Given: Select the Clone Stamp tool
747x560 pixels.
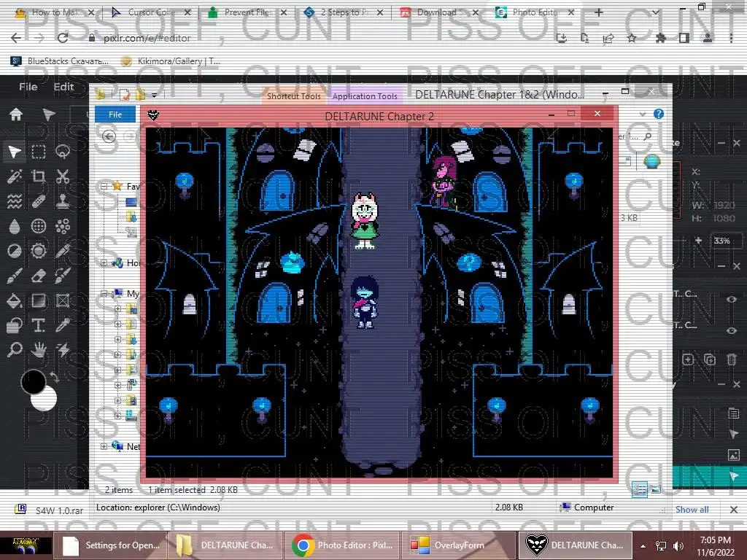Looking at the screenshot, I should (63, 201).
